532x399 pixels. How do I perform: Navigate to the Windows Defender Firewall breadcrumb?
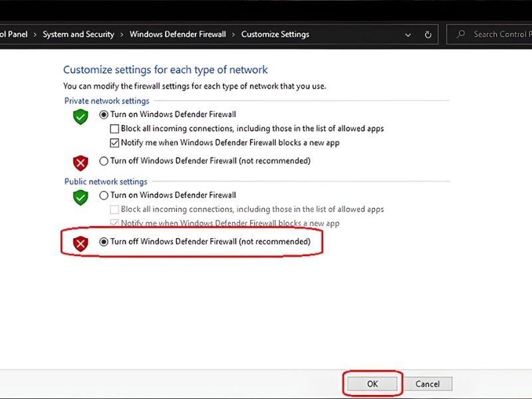(x=178, y=35)
